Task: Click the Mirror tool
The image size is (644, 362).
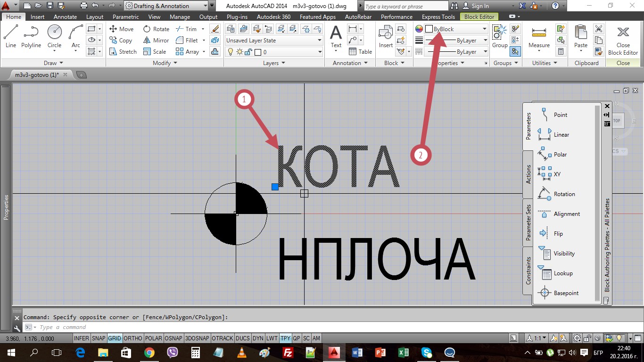Action: pyautogui.click(x=156, y=41)
